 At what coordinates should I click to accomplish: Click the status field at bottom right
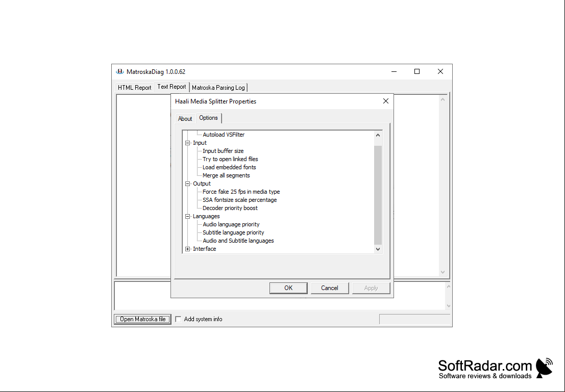[415, 319]
